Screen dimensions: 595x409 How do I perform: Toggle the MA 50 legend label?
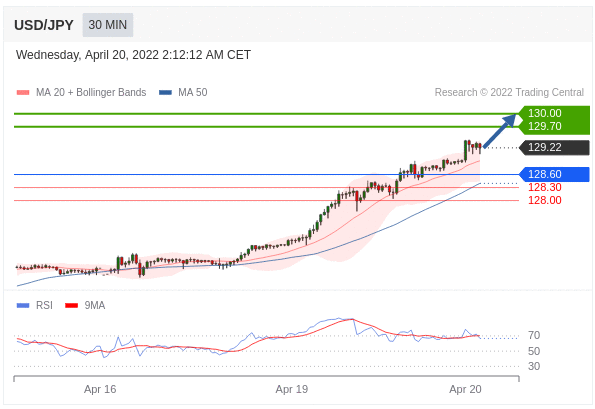193,93
